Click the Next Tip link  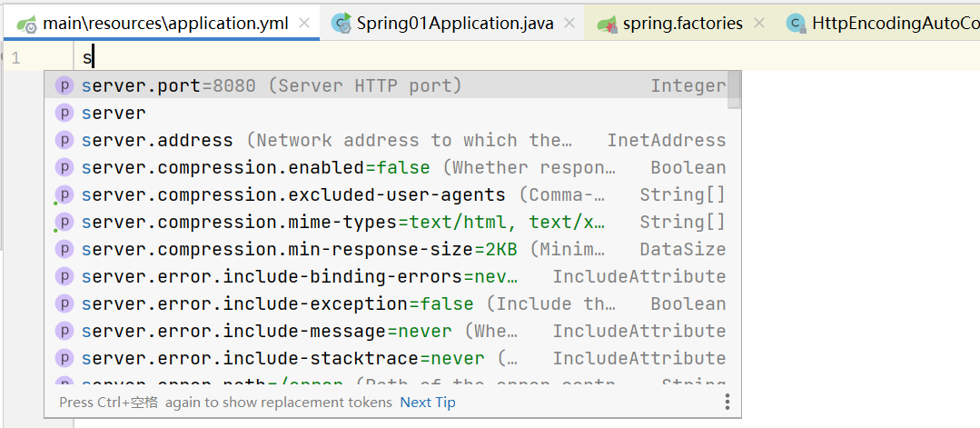point(428,402)
